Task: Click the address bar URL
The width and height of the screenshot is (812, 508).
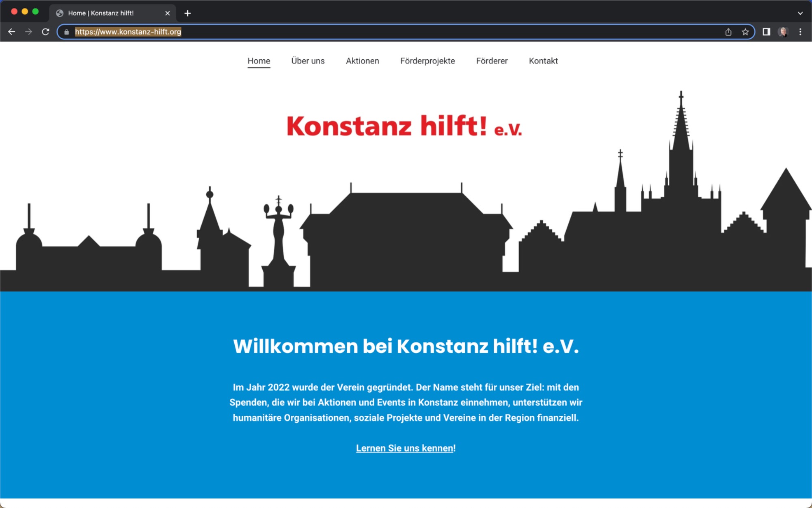Action: pyautogui.click(x=128, y=32)
